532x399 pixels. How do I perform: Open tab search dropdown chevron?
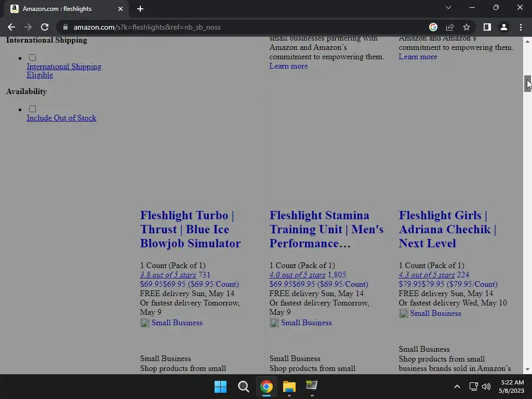pos(448,7)
